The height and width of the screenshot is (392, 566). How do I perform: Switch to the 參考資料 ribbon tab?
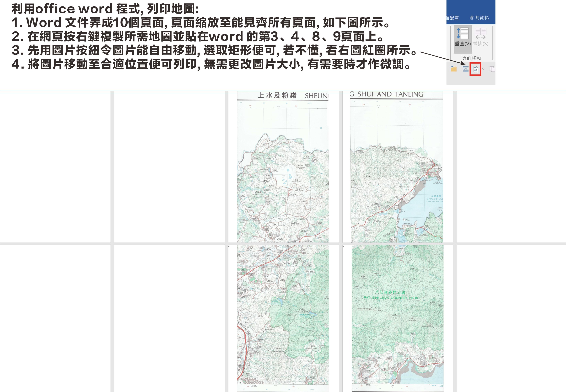(479, 18)
